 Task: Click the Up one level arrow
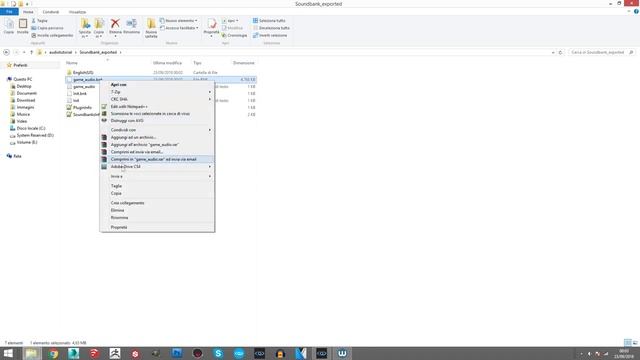coord(31,52)
